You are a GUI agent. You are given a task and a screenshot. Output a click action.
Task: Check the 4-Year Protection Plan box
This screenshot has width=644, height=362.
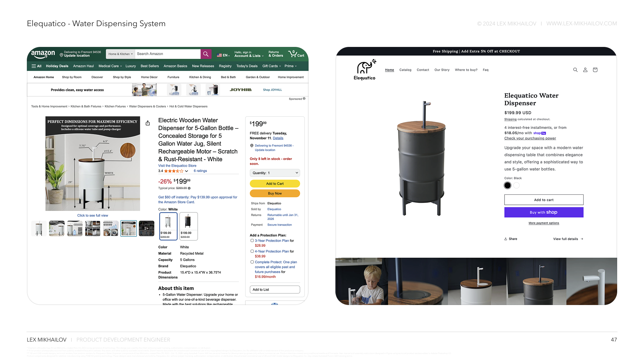(x=252, y=251)
